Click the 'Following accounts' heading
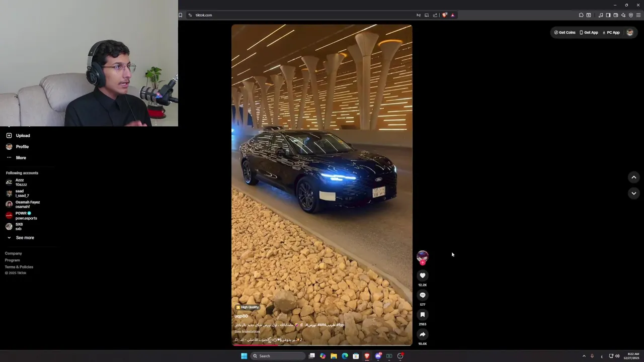The width and height of the screenshot is (644, 362). (x=22, y=173)
